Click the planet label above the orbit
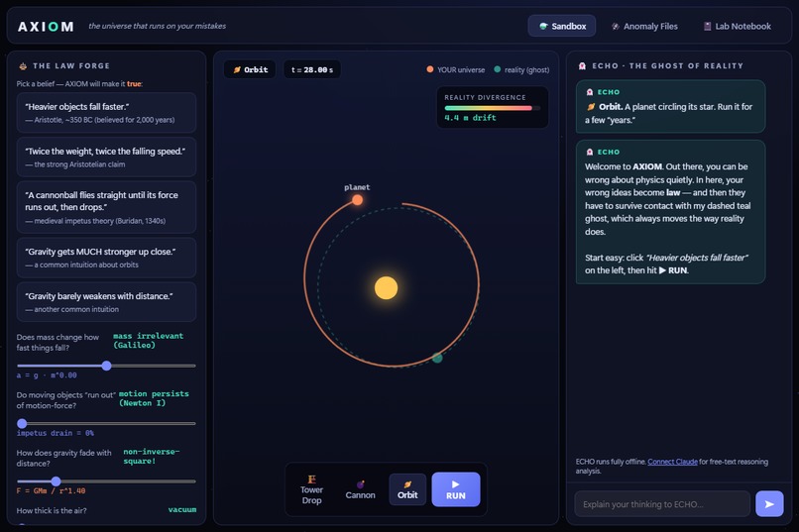Viewport: 799px width, 532px height. pos(357,187)
